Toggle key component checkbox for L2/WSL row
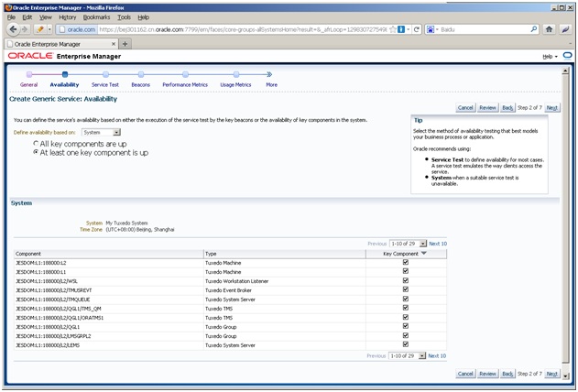This screenshot has height=392, width=578. click(406, 280)
